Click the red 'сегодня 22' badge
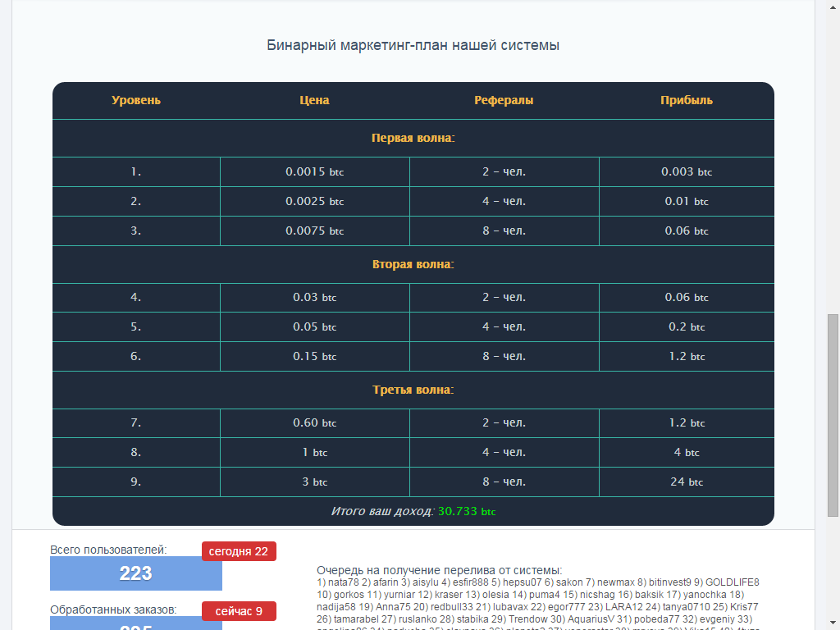 [x=239, y=551]
